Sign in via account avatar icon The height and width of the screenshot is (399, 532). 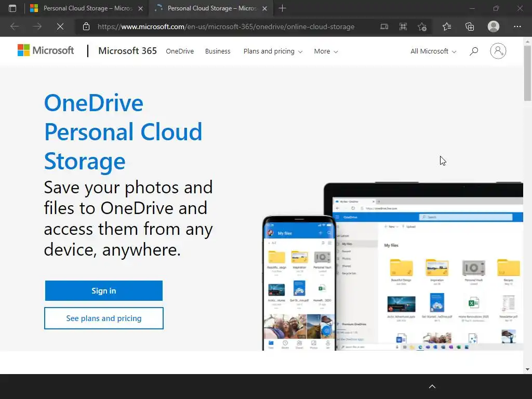coord(498,51)
